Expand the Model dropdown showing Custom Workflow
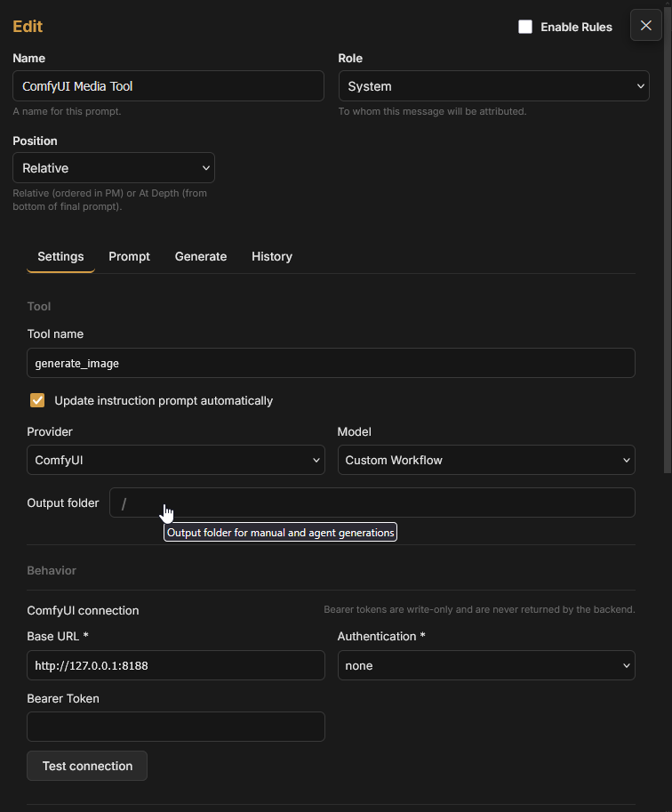672x812 pixels. pyautogui.click(x=486, y=460)
